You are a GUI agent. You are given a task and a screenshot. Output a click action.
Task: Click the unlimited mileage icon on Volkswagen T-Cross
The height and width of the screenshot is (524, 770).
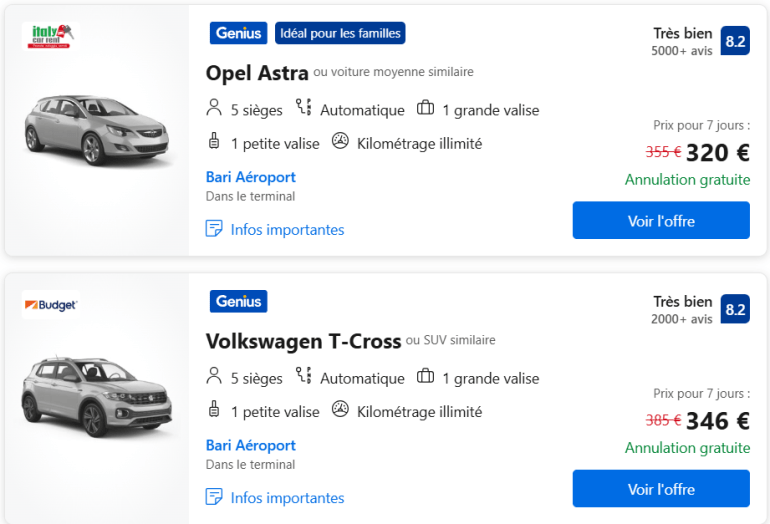click(340, 410)
